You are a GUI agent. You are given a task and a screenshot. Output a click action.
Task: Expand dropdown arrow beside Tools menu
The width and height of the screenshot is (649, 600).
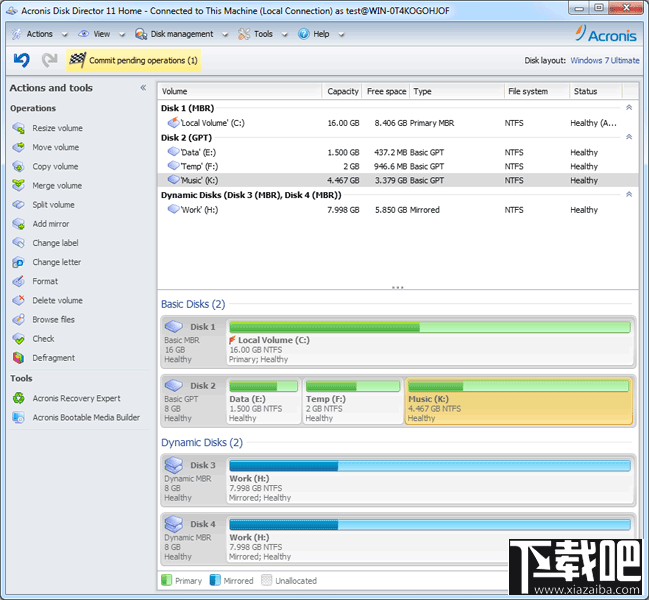pyautogui.click(x=285, y=35)
